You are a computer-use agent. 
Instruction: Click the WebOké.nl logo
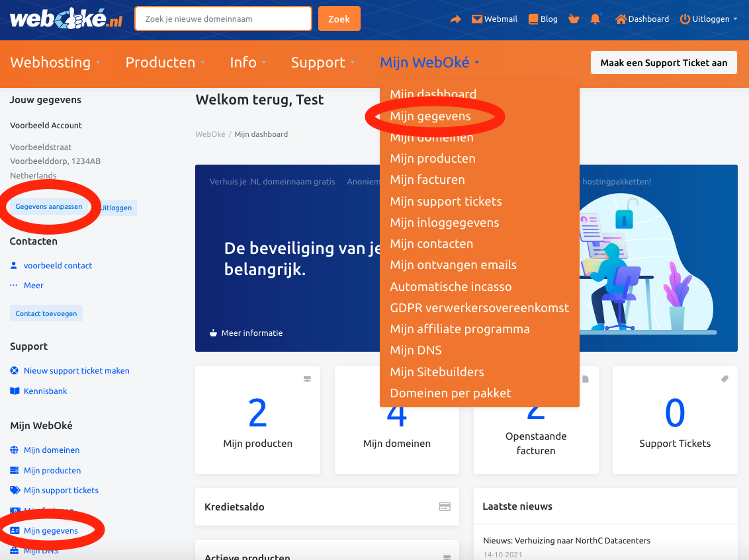(x=66, y=19)
